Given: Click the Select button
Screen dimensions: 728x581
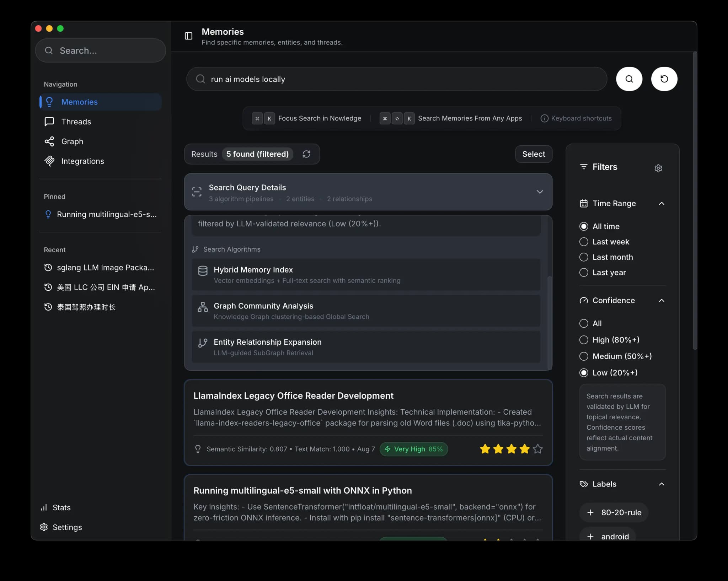Looking at the screenshot, I should tap(533, 154).
